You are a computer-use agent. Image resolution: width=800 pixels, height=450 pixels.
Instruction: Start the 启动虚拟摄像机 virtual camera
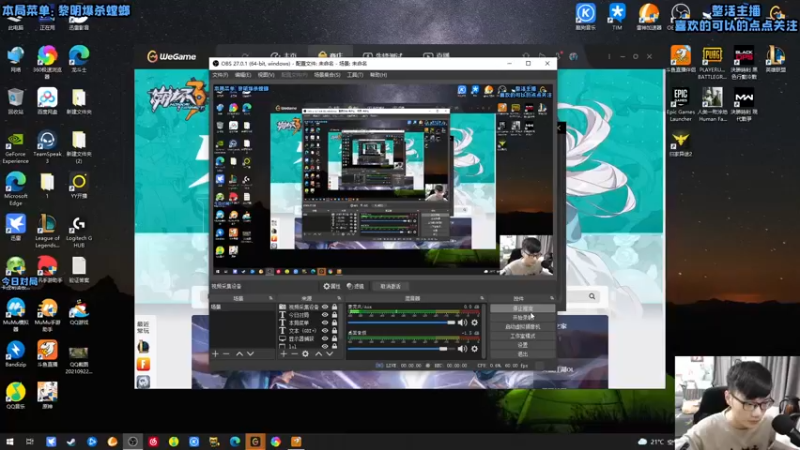click(x=522, y=327)
